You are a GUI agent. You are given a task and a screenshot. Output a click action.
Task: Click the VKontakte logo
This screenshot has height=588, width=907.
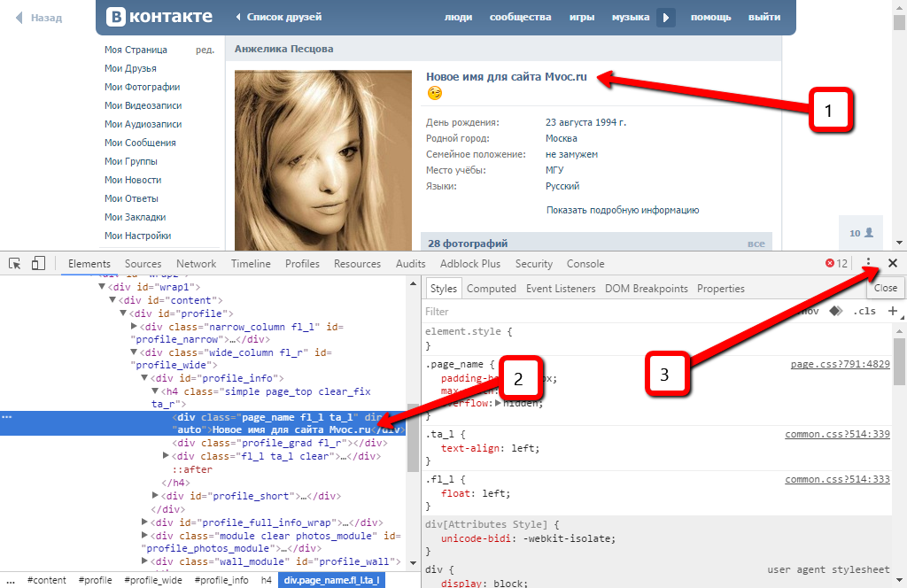coord(159,17)
